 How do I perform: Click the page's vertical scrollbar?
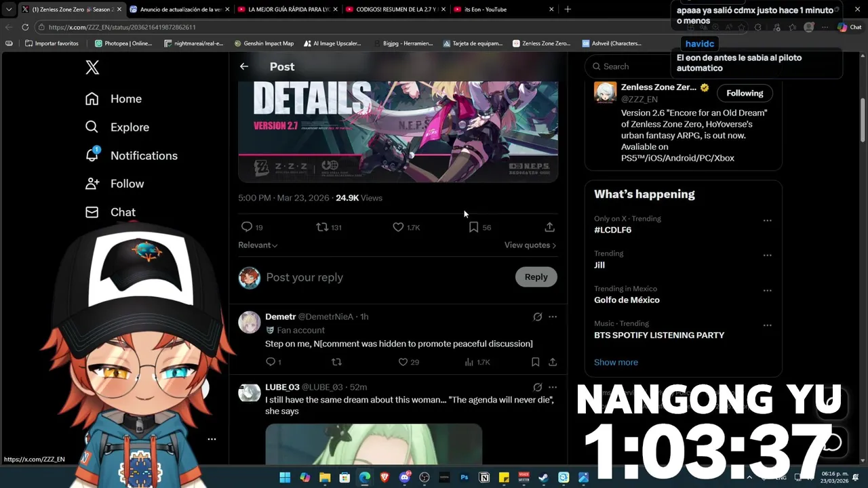click(x=863, y=121)
